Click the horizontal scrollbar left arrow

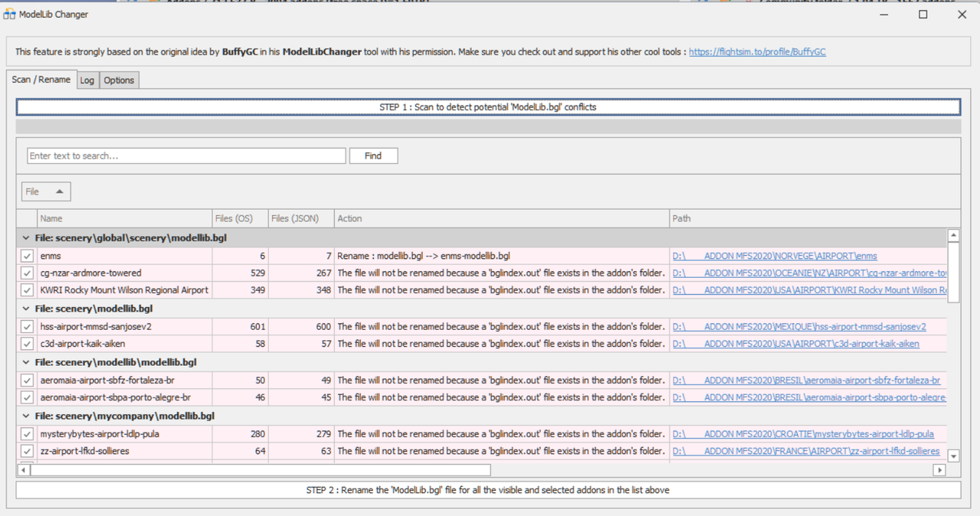point(23,469)
